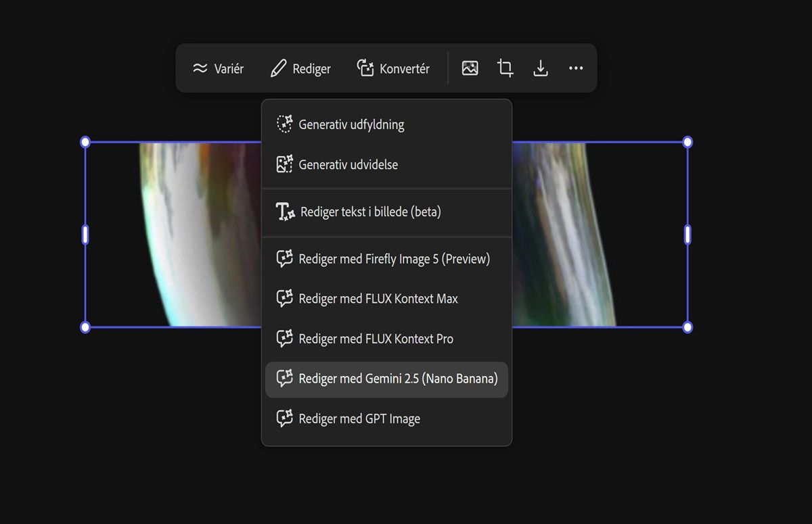The height and width of the screenshot is (524, 812).
Task: Select Rediger med FLUX Kontext Max
Action: [x=386, y=299]
